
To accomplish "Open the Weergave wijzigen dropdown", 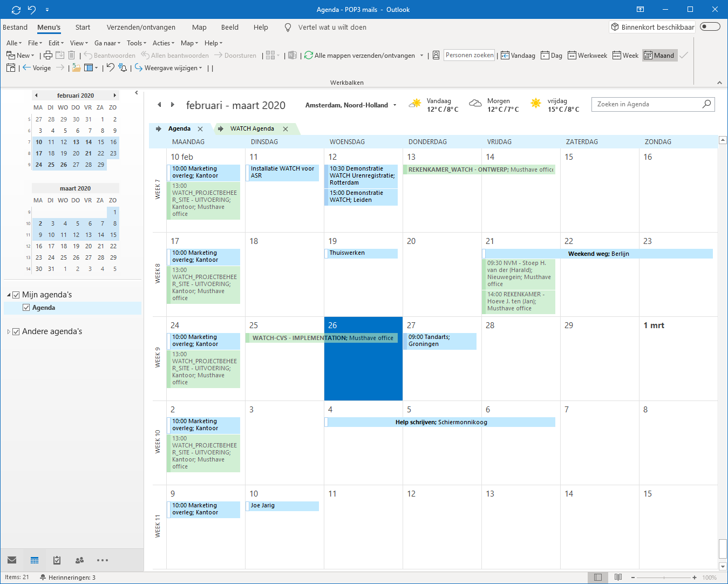I will point(168,68).
